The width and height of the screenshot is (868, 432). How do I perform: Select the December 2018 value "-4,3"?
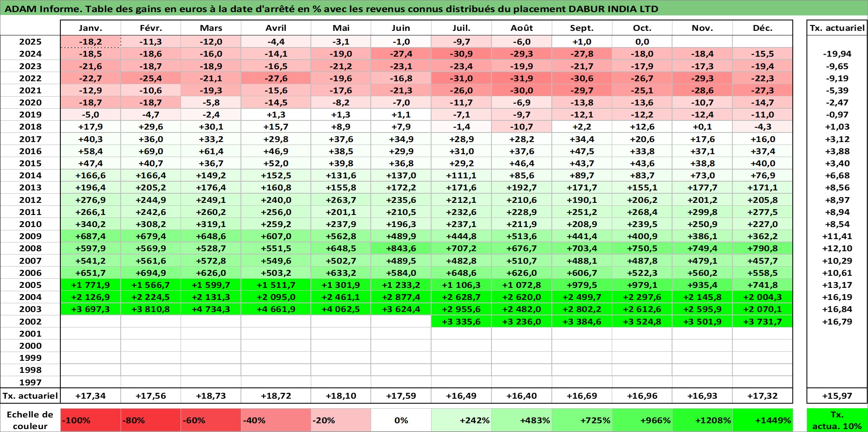click(763, 127)
